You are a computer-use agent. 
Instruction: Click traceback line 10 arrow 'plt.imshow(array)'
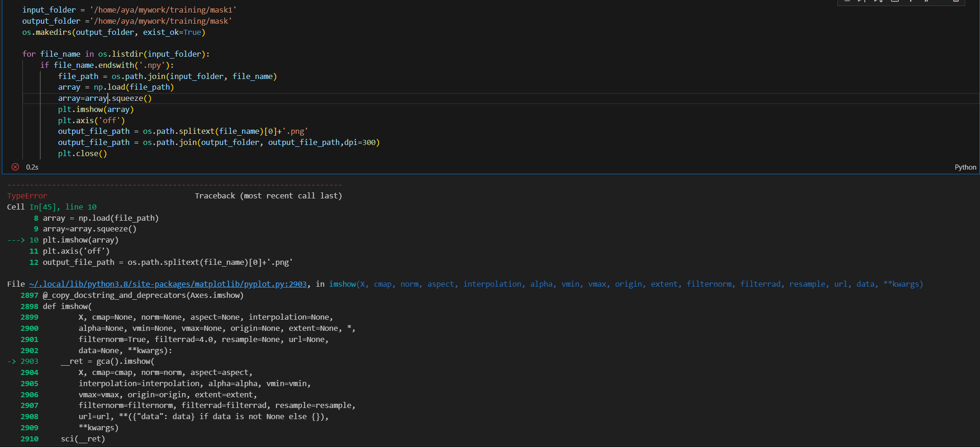click(x=81, y=240)
